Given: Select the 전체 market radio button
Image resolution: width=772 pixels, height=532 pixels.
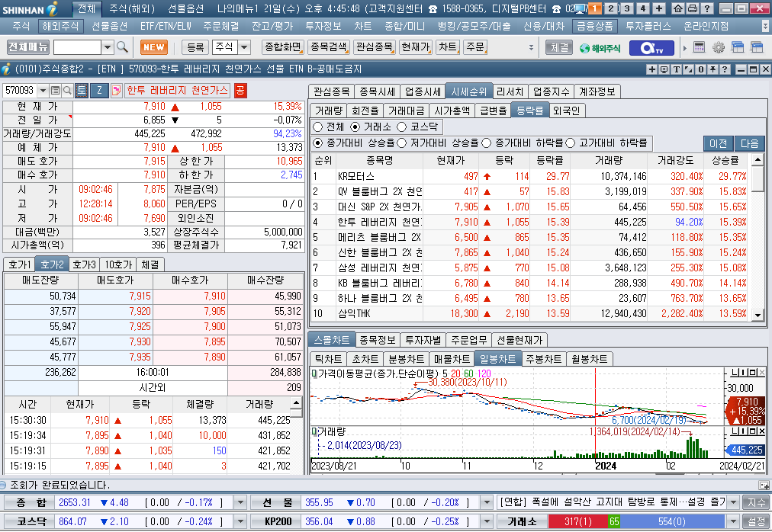Looking at the screenshot, I should coord(317,127).
